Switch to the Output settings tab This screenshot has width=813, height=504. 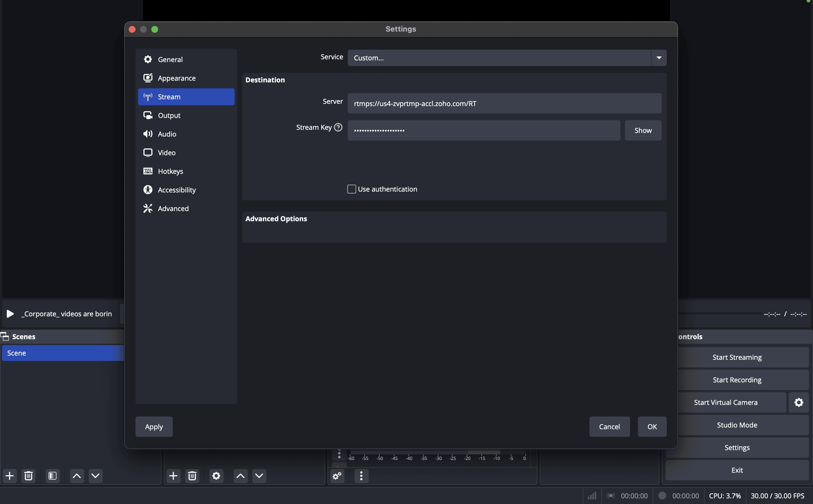click(169, 115)
